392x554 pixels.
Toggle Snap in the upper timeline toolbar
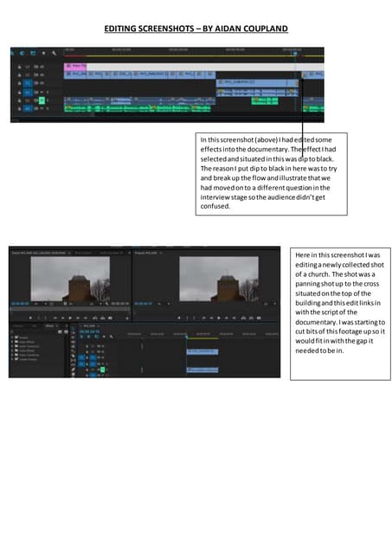point(22,53)
